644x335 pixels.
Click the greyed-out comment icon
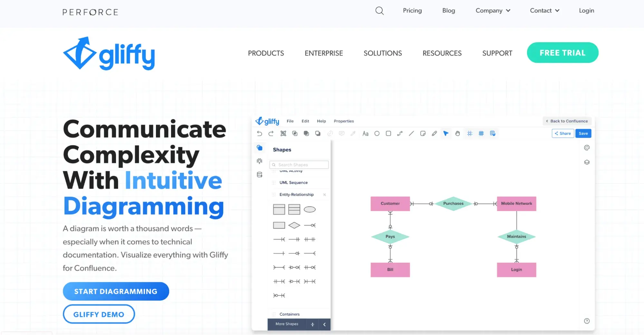342,134
